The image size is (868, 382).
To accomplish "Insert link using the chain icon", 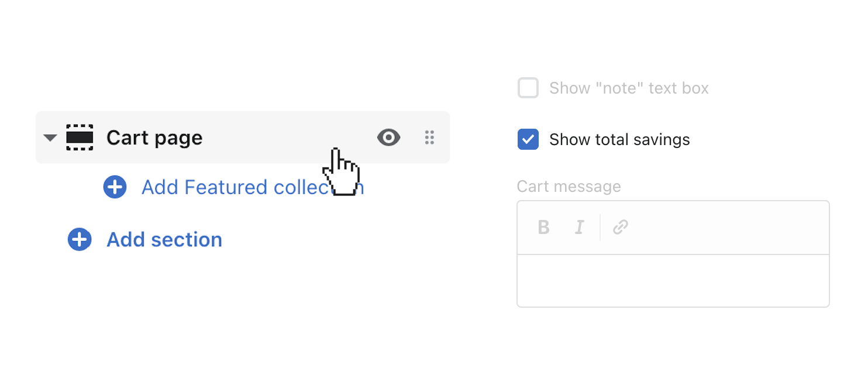I will 621,227.
